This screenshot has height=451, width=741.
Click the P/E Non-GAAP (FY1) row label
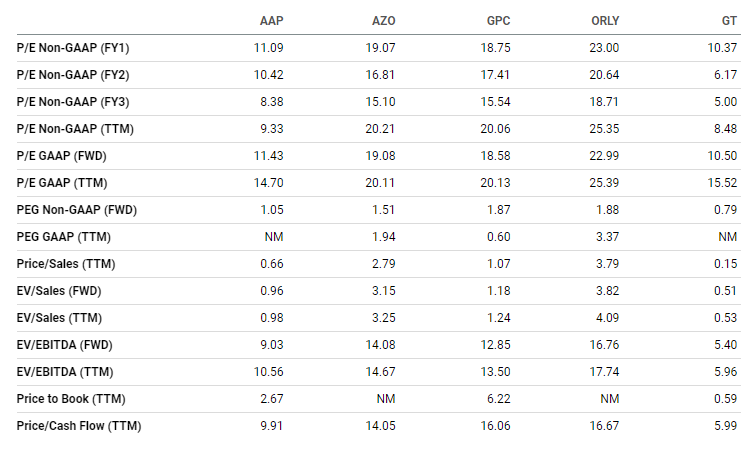(x=73, y=48)
